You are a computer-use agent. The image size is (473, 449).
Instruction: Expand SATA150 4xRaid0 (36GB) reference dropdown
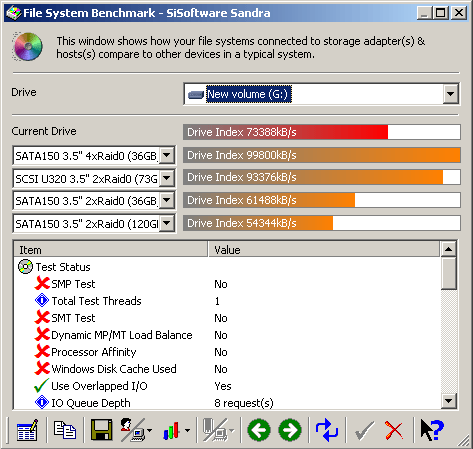(167, 155)
